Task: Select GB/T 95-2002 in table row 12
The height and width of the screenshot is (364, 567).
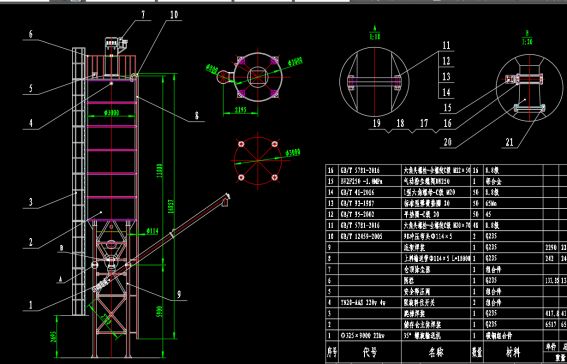Action: [358, 214]
